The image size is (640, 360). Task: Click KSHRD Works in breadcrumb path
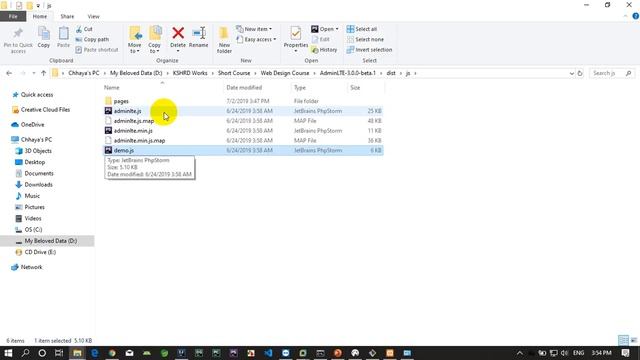(190, 73)
